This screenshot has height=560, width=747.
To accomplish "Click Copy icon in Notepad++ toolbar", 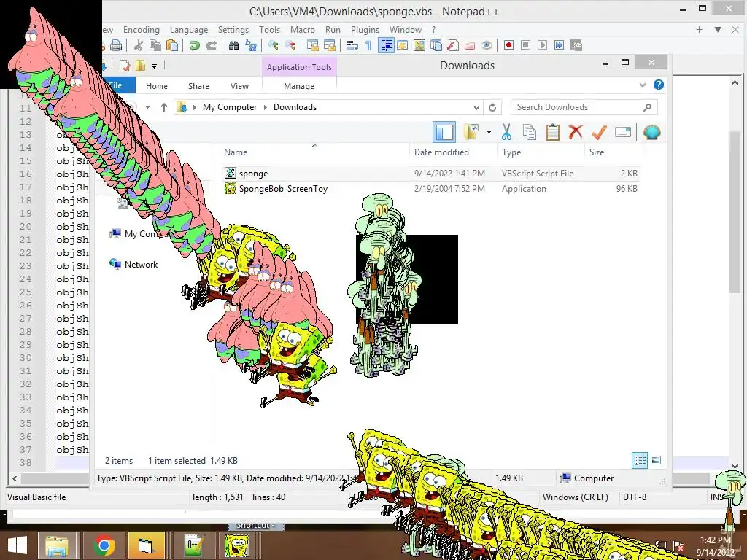I will coord(155,45).
